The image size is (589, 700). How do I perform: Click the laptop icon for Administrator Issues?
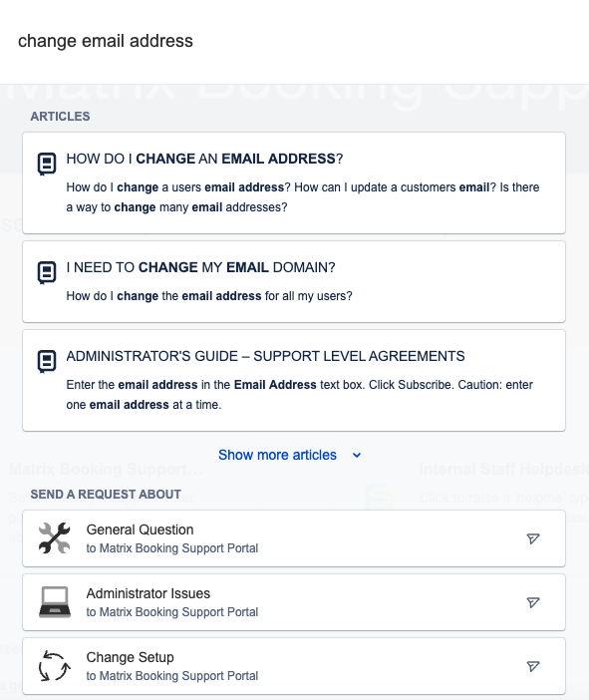click(x=55, y=602)
